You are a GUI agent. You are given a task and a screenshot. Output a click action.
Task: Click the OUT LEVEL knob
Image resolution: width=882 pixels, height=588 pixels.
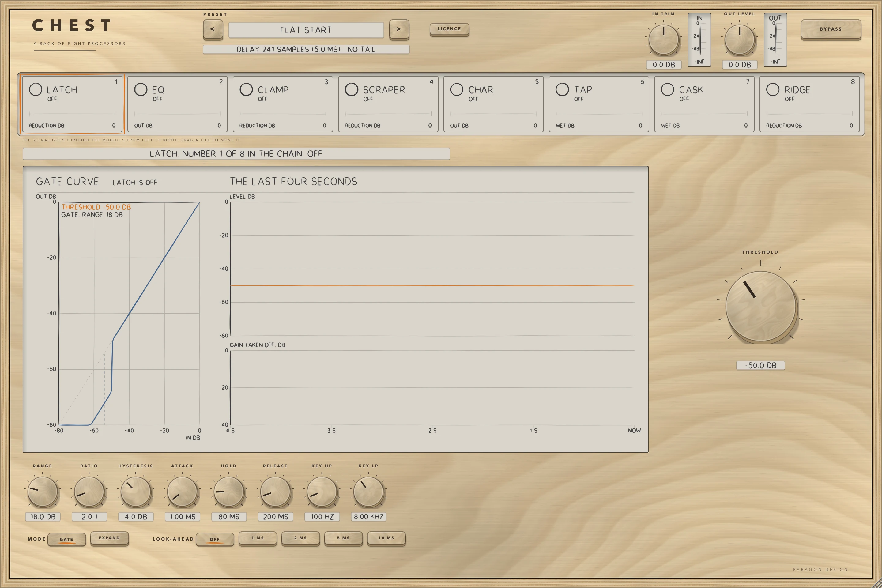coord(740,40)
